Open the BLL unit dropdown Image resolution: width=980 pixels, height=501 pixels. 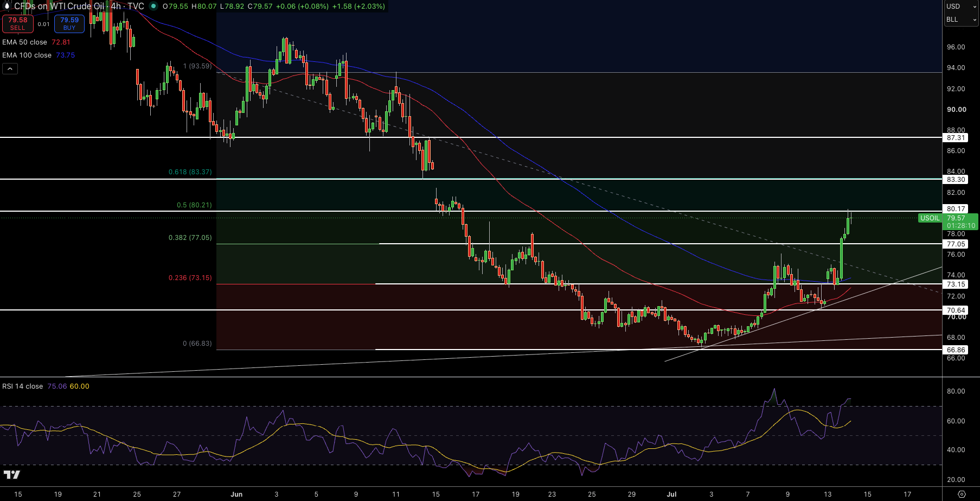point(961,20)
